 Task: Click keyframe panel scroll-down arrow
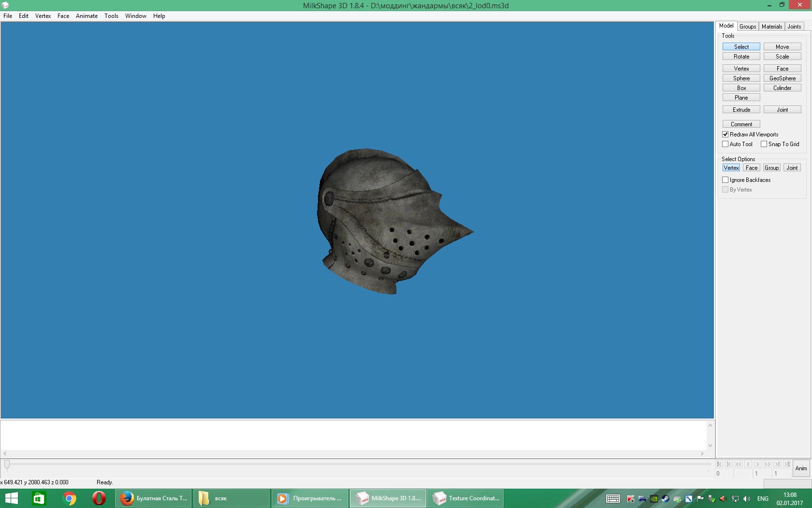click(710, 446)
